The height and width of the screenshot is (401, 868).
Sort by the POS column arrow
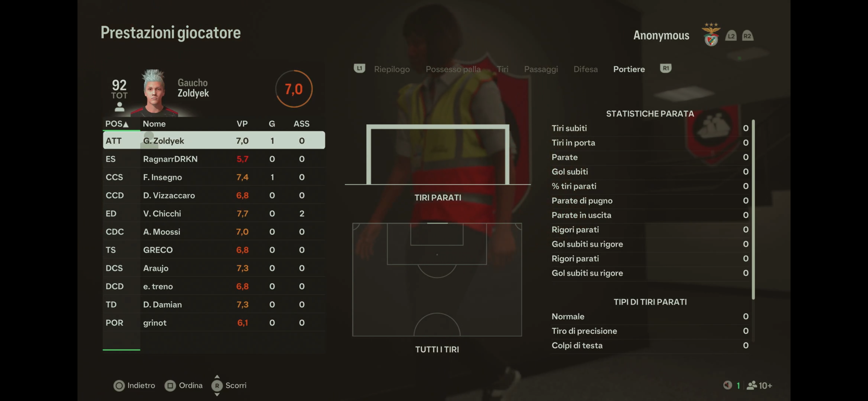[x=126, y=124]
